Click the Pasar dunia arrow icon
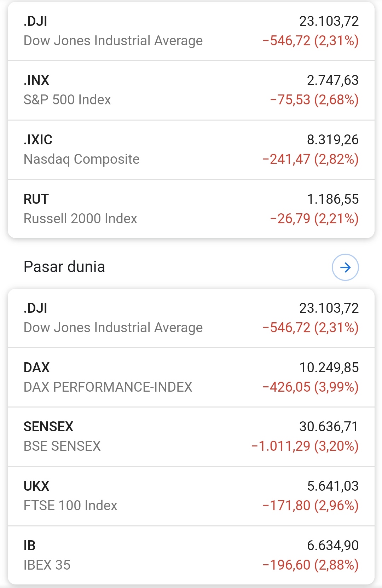The height and width of the screenshot is (588, 382). click(345, 267)
